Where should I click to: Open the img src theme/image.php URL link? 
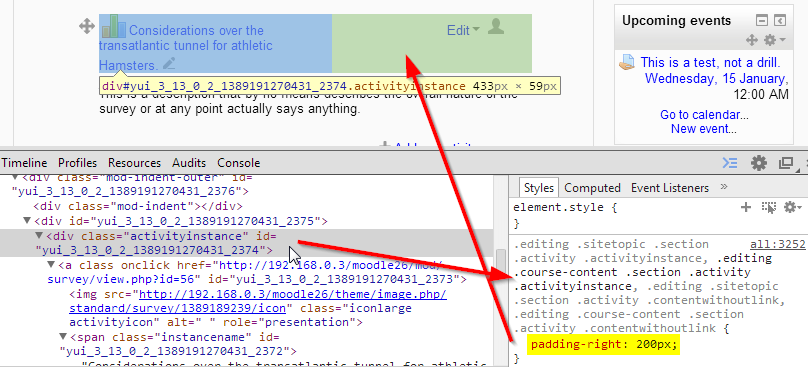[258, 302]
